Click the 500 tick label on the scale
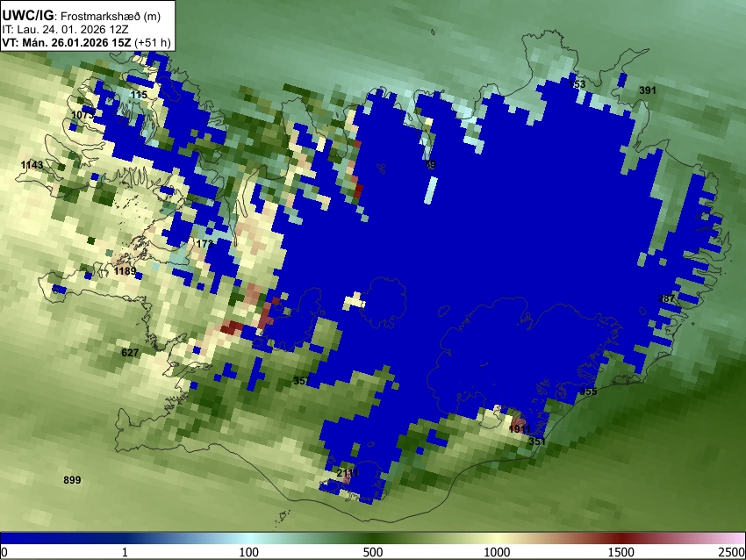The height and width of the screenshot is (560, 746). tap(373, 552)
